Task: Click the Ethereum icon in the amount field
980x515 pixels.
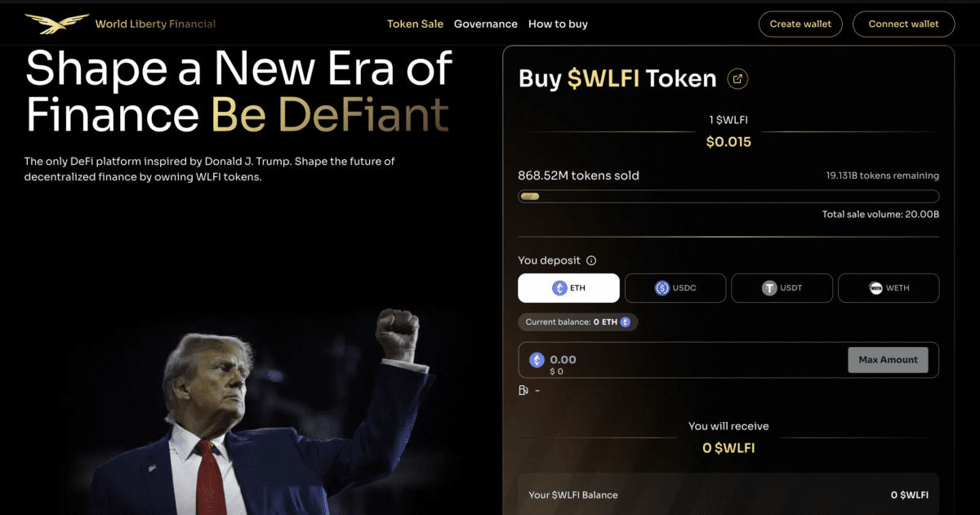Action: pyautogui.click(x=537, y=360)
